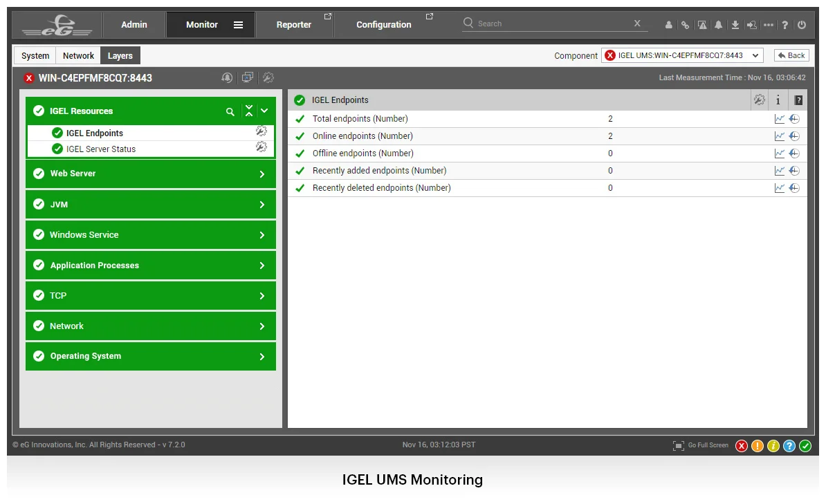Click the alarm history bell icon beside WIN-C4EPFMF8CQ7:8443
The image size is (826, 504).
coord(227,78)
